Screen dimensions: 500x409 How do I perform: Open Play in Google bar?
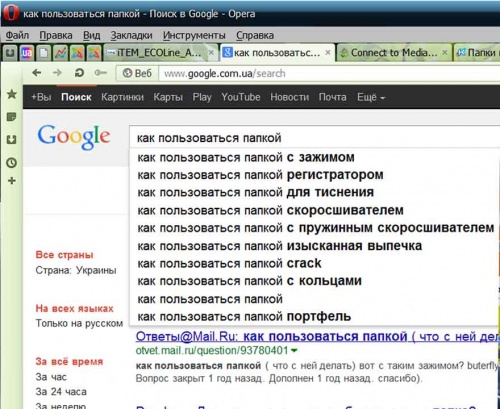click(x=202, y=97)
